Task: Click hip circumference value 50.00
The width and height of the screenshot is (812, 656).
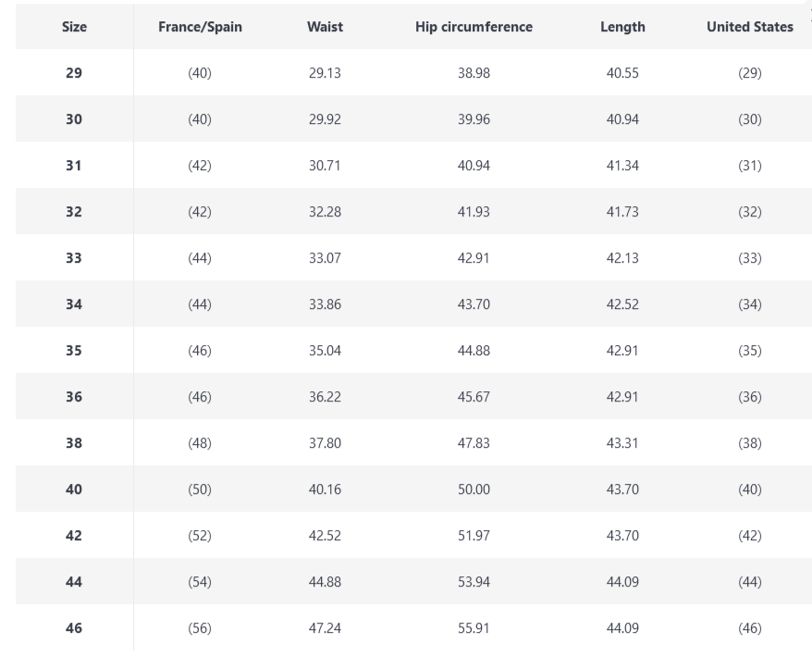Action: (474, 489)
